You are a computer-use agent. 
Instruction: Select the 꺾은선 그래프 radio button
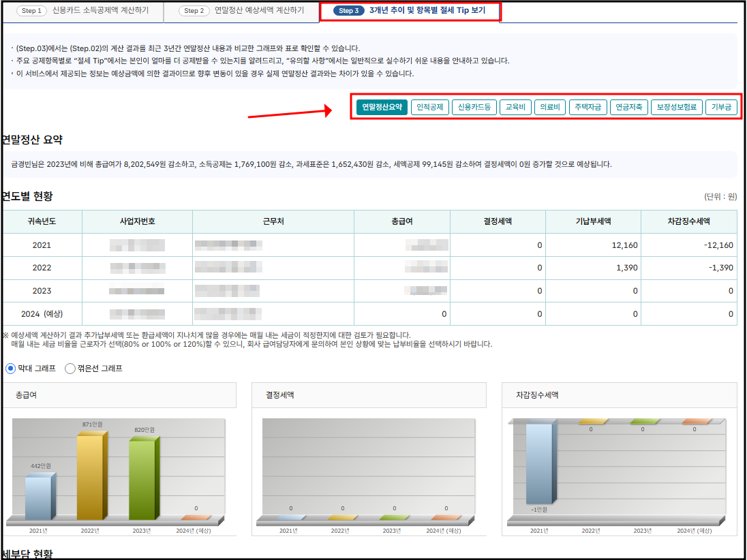pos(70,369)
